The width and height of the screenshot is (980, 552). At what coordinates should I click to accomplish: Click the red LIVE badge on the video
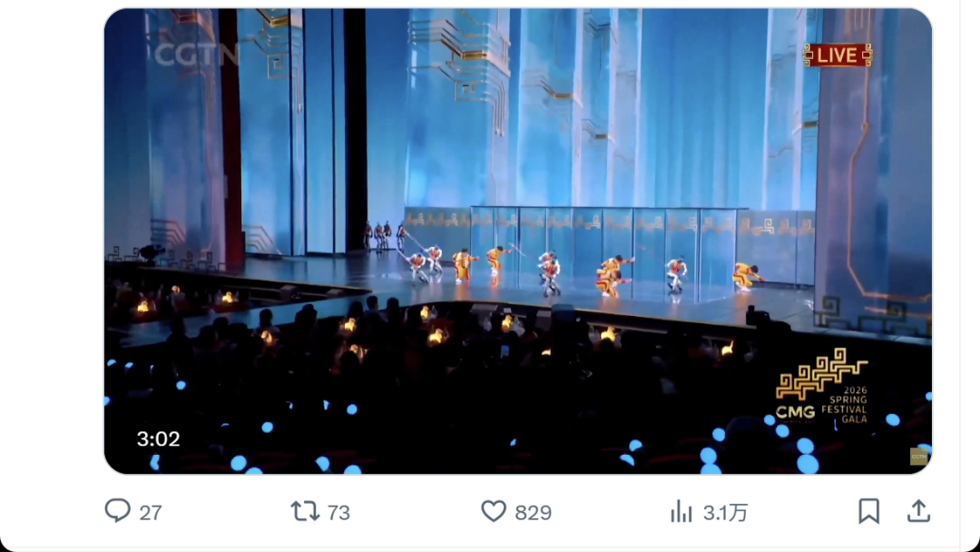click(837, 55)
